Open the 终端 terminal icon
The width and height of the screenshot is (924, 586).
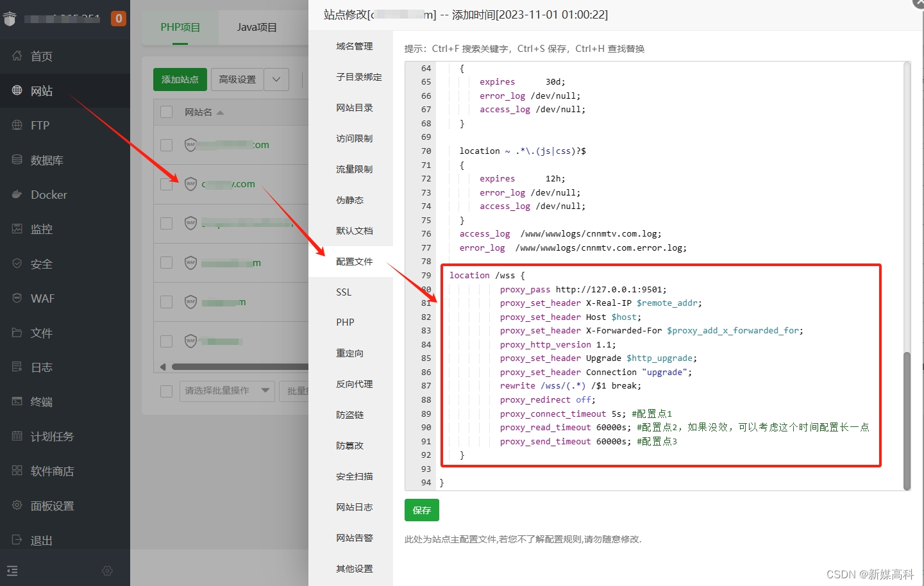click(x=17, y=401)
